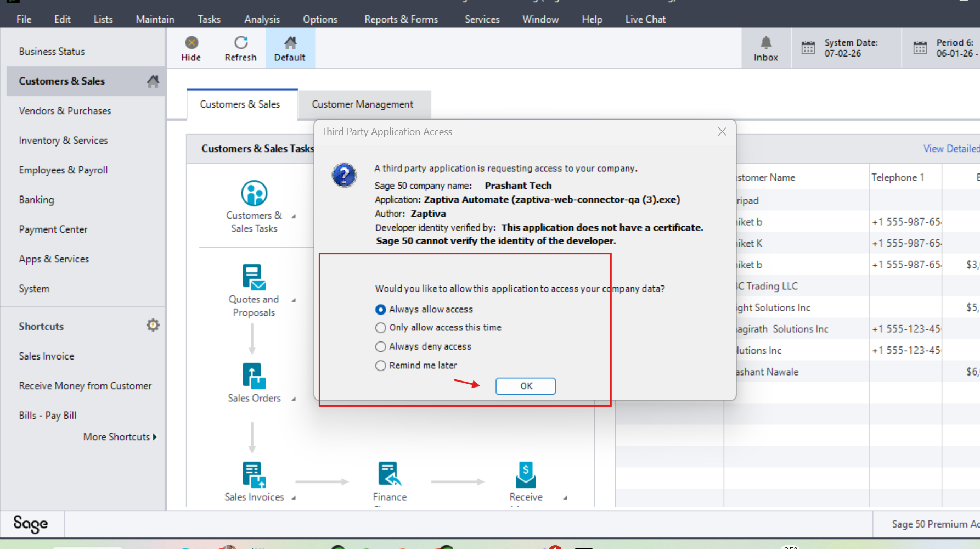Open the Receive Money icon
The image size is (980, 549).
526,475
